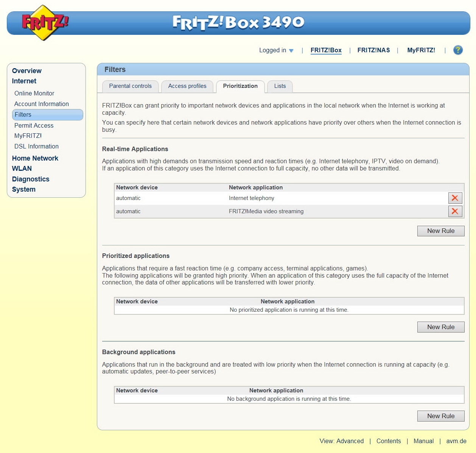
Task: Click 'No prioritized application is running' text
Action: pyautogui.click(x=289, y=310)
